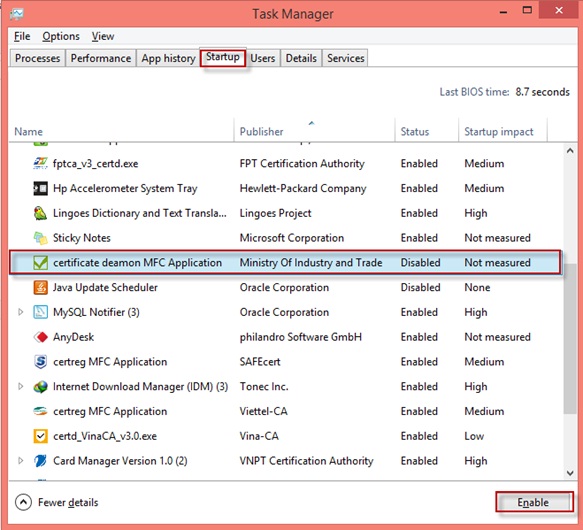This screenshot has height=530, width=583.
Task: Click the Task Manager close button
Action: (559, 10)
